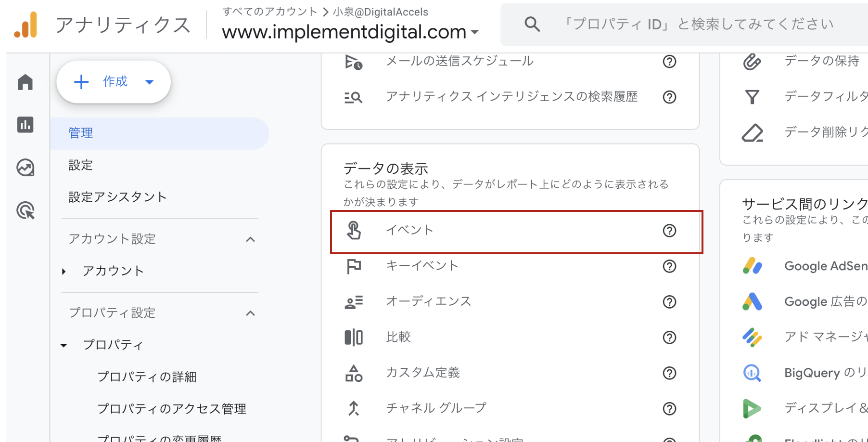
Task: Open help icon on キーイベント row
Action: pos(669,266)
